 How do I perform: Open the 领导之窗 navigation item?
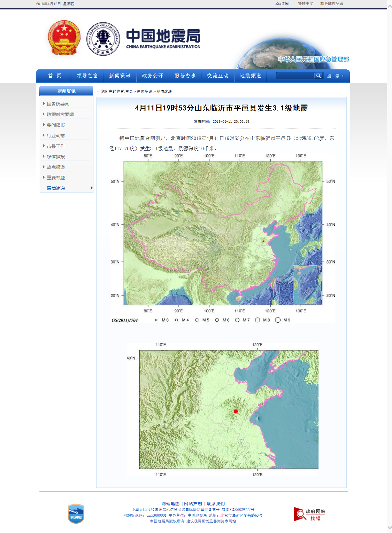pos(87,76)
